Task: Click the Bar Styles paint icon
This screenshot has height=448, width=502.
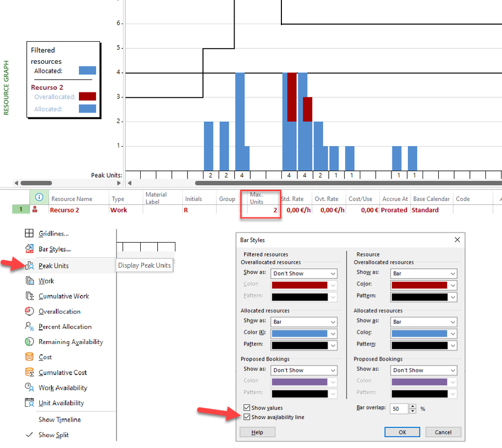Action: 29,249
